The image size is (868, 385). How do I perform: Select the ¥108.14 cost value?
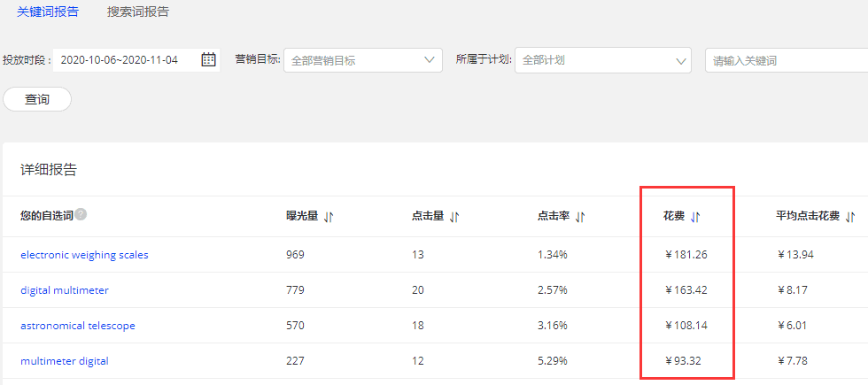point(686,326)
